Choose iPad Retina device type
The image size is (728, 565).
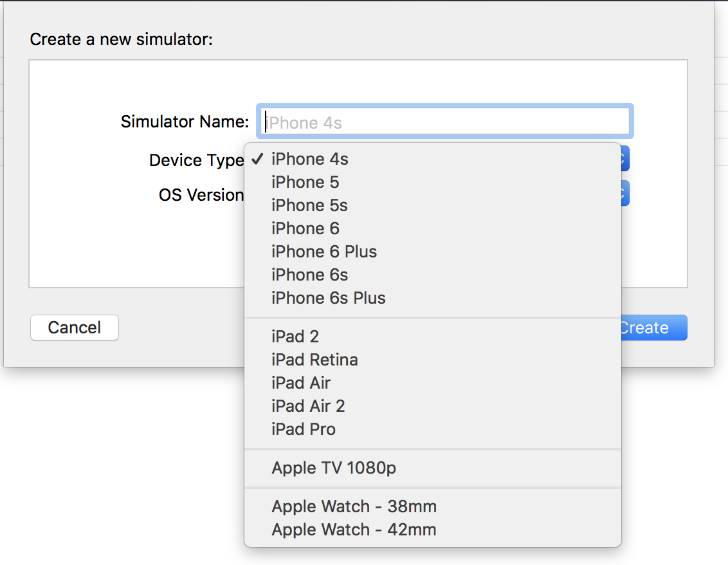click(433, 360)
